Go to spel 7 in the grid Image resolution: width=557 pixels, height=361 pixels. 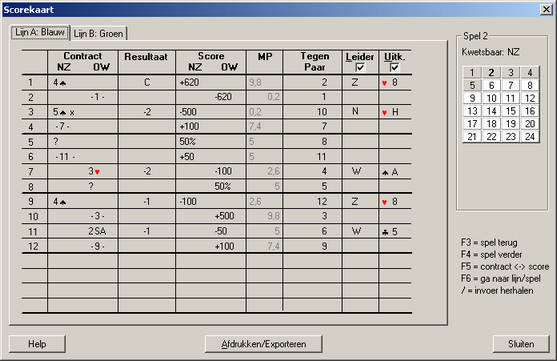[510, 85]
